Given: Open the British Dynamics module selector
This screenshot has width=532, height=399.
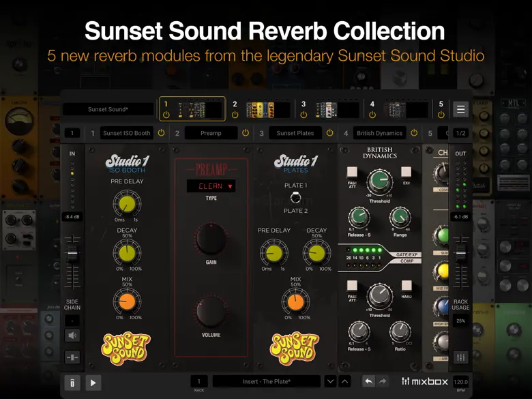Looking at the screenshot, I should tap(379, 133).
